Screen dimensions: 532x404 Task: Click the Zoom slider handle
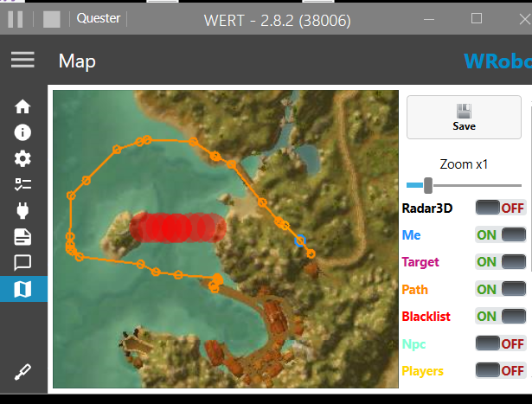click(x=428, y=184)
